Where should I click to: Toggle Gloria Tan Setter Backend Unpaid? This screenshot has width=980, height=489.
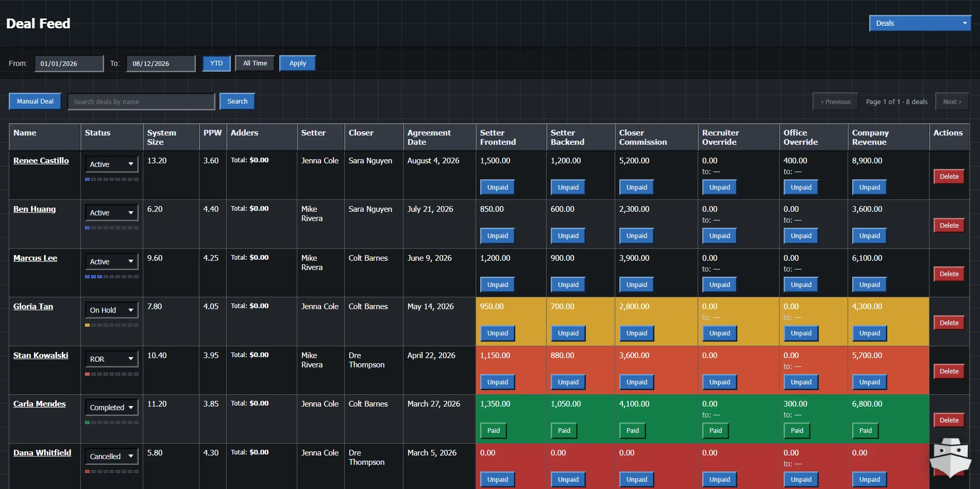point(568,333)
